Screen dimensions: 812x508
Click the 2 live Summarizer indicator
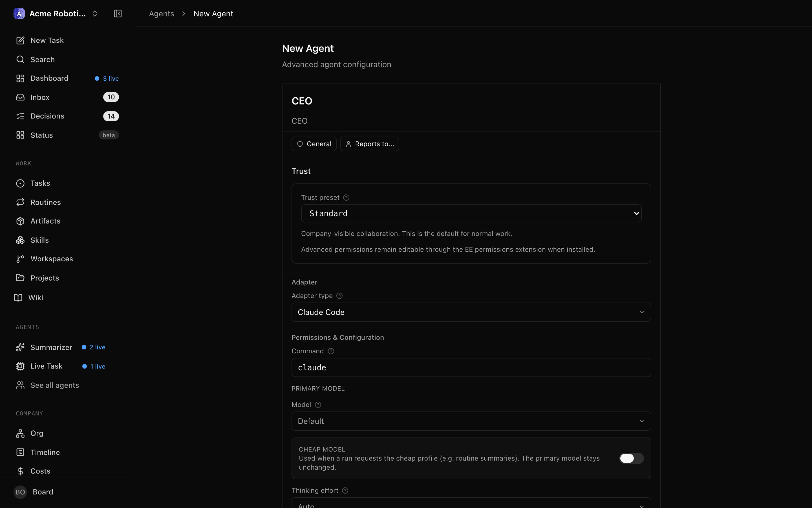pyautogui.click(x=94, y=347)
